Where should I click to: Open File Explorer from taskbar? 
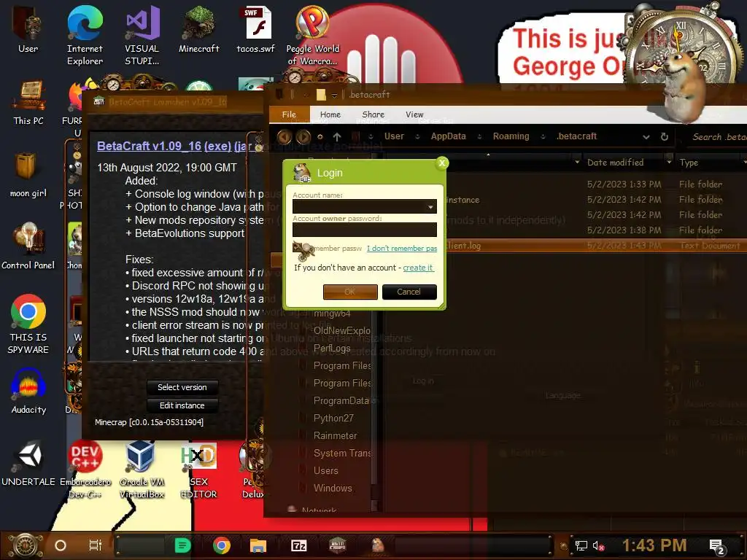click(258, 545)
